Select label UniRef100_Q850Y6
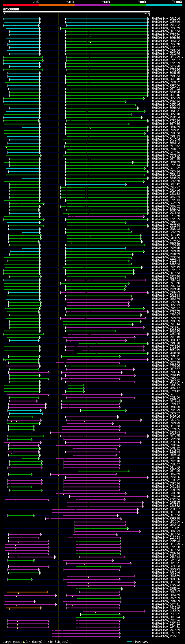The image size is (185, 644). pyautogui.click(x=166, y=105)
